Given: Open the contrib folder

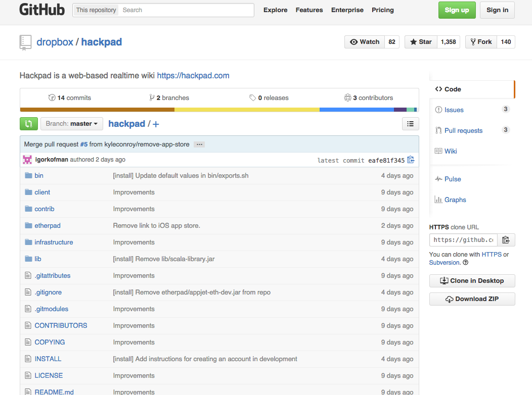Looking at the screenshot, I should coord(44,209).
